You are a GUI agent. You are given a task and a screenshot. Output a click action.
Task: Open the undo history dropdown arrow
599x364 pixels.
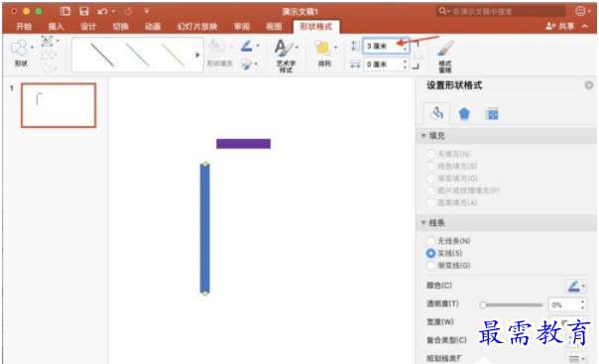tap(113, 12)
